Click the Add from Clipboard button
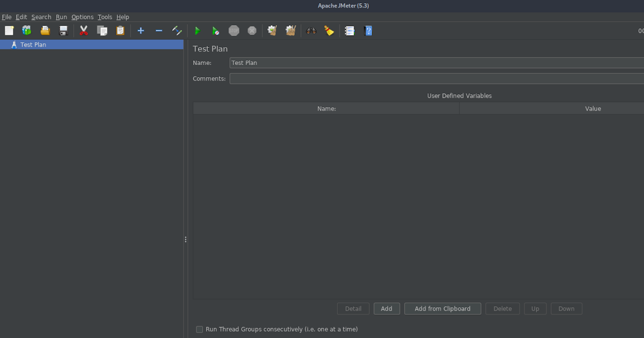 443,308
